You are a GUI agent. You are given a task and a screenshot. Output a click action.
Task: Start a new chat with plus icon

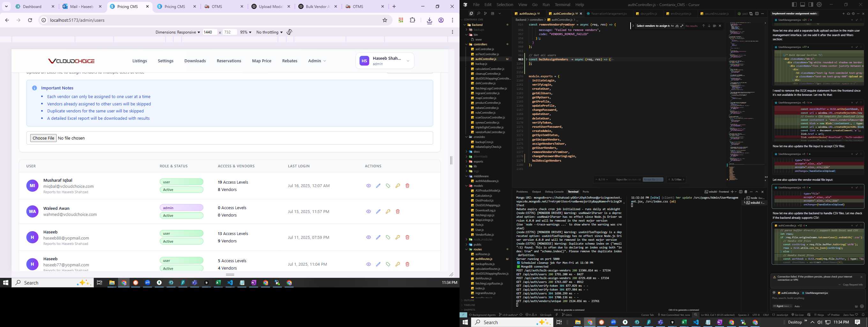[x=843, y=13]
